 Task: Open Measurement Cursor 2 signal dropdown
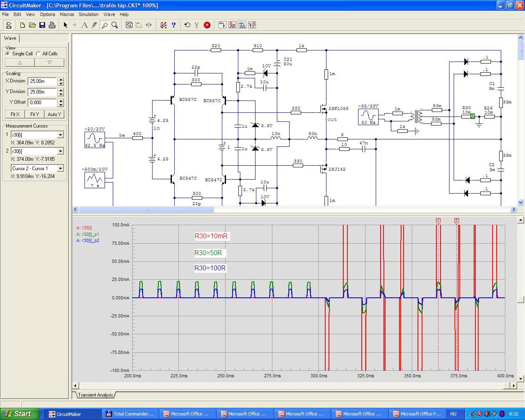coord(60,151)
